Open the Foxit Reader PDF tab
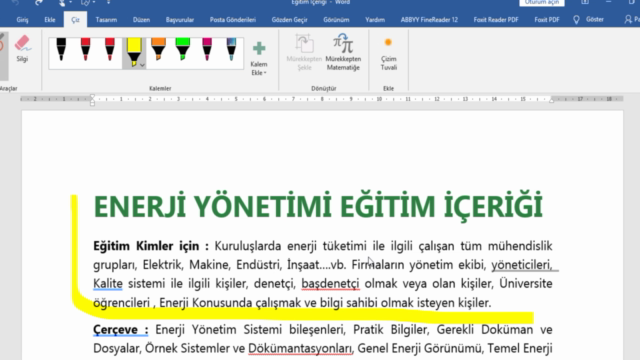 click(x=496, y=20)
